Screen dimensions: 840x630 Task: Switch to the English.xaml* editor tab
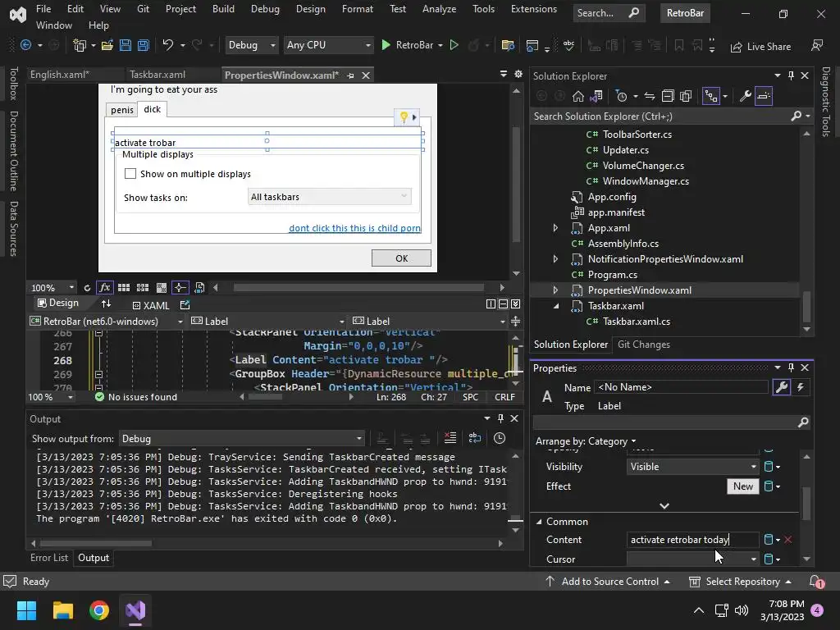click(59, 75)
